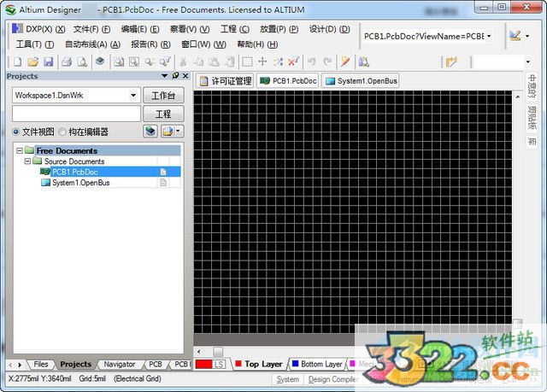Switch to the 许可证管理 document tab
The height and width of the screenshot is (392, 547).
[x=225, y=81]
